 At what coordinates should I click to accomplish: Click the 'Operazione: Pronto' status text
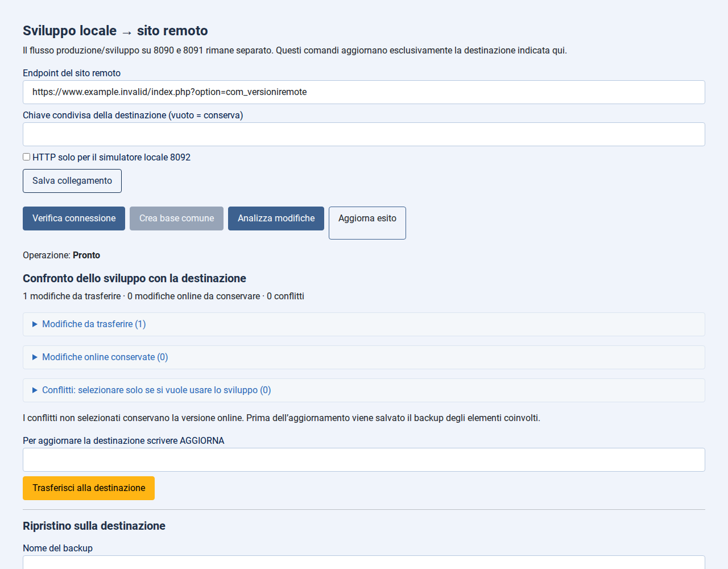tap(61, 255)
